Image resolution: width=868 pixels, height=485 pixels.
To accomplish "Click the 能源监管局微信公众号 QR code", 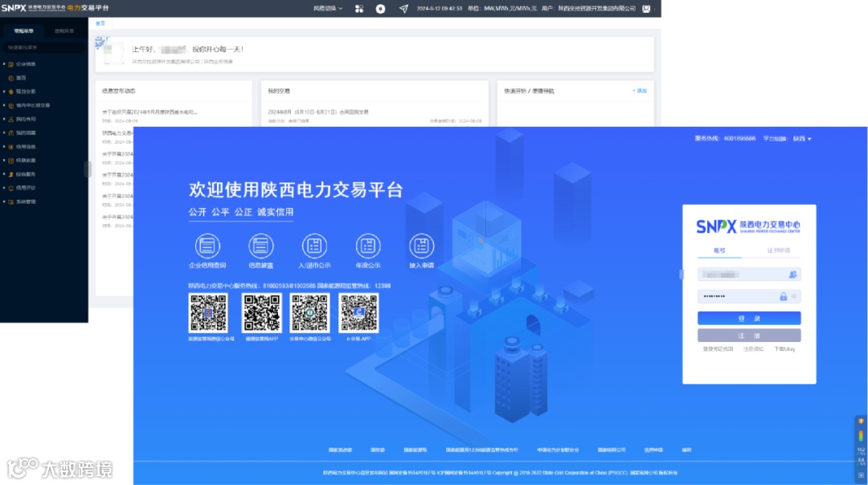I will [208, 313].
